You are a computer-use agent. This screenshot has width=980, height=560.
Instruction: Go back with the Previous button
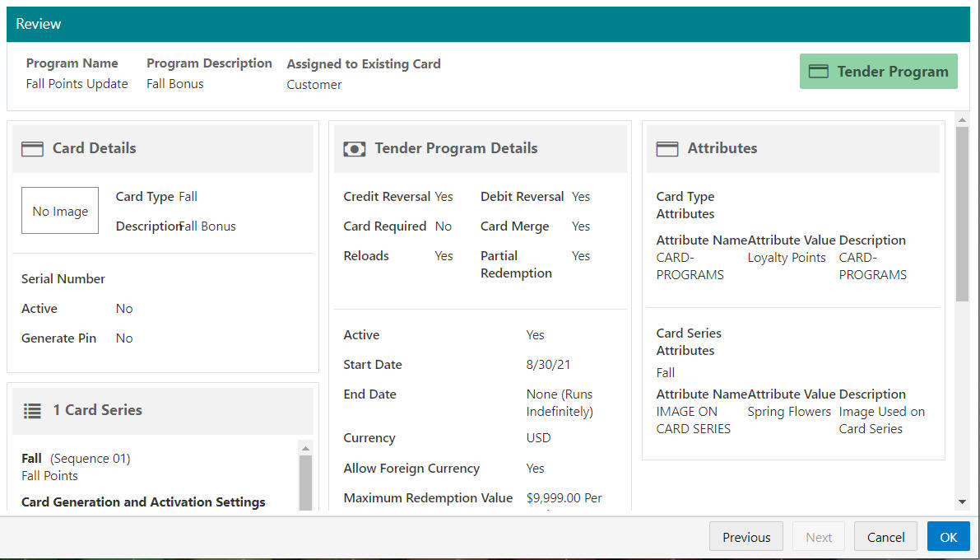[x=746, y=537]
